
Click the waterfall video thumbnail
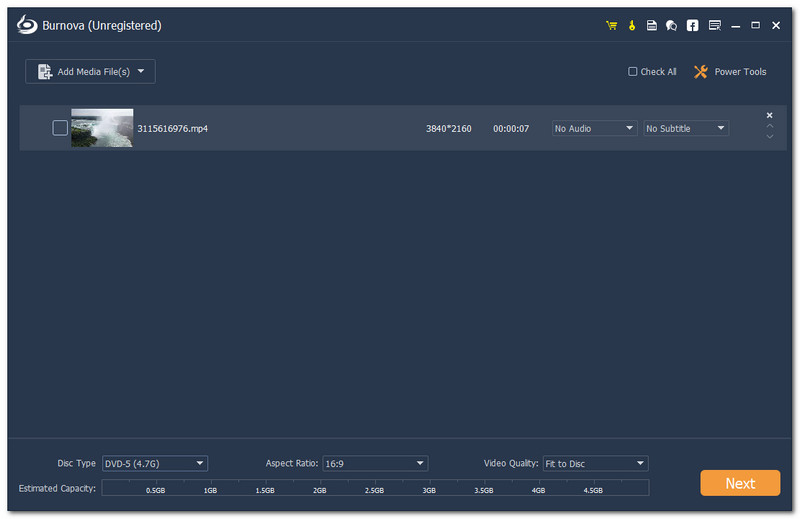[x=102, y=128]
